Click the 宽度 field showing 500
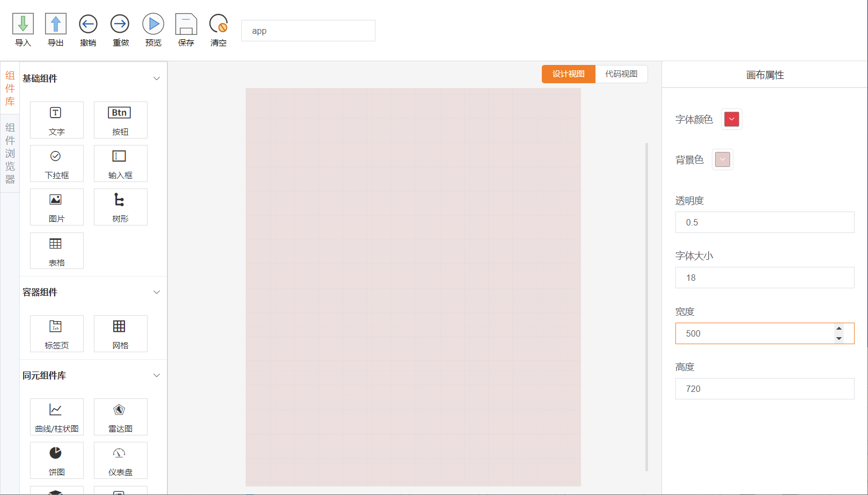Viewport: 868px width, 495px height. pyautogui.click(x=764, y=333)
